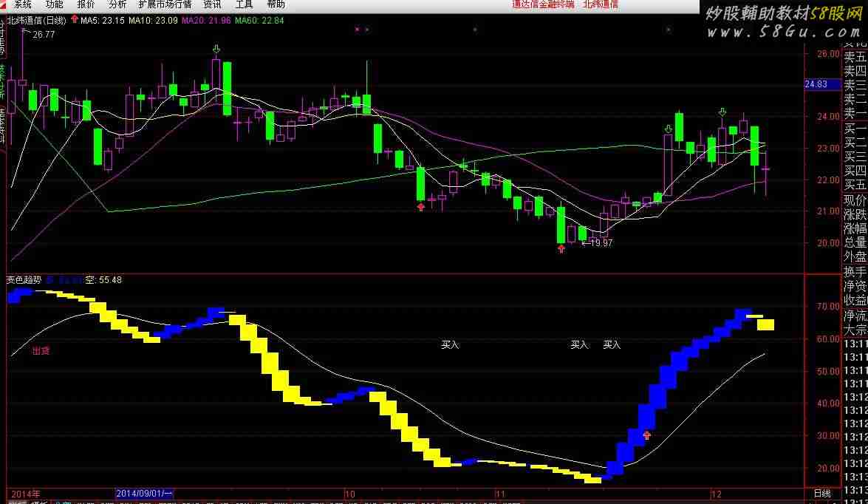The width and height of the screenshot is (868, 504).
Task: Select the 卖三 row in the quote panel
Action: pyautogui.click(x=855, y=85)
